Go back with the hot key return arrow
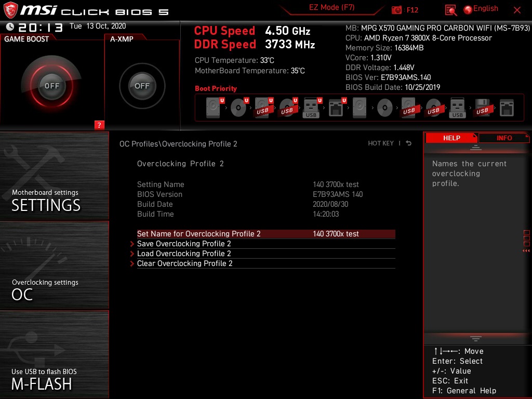Image resolution: width=532 pixels, height=399 pixels. pos(408,143)
